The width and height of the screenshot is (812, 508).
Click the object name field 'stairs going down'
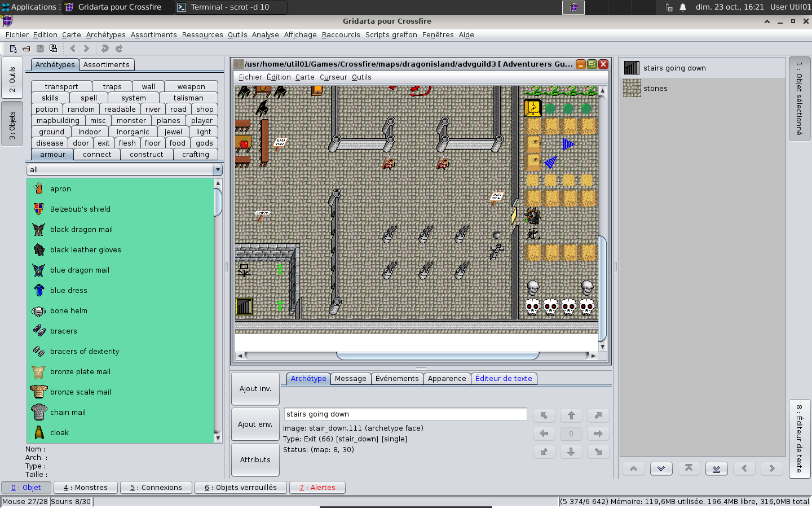pos(405,414)
